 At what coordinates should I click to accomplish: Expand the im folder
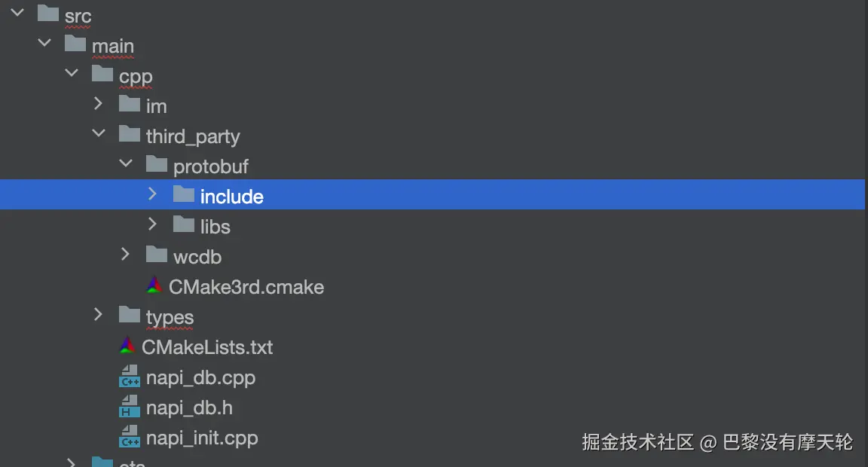[99, 103]
